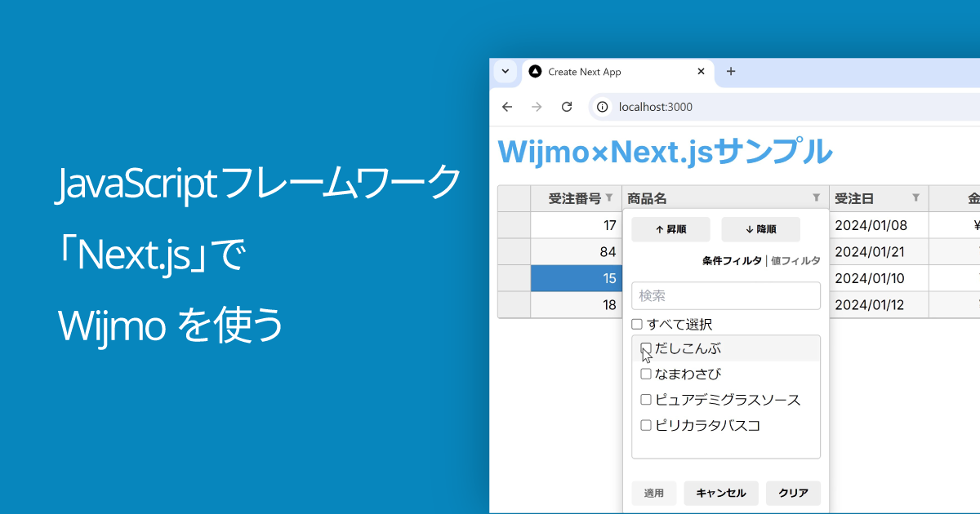Sort products ascending with the ↑昇順 control
The image size is (980, 514).
tap(670, 229)
